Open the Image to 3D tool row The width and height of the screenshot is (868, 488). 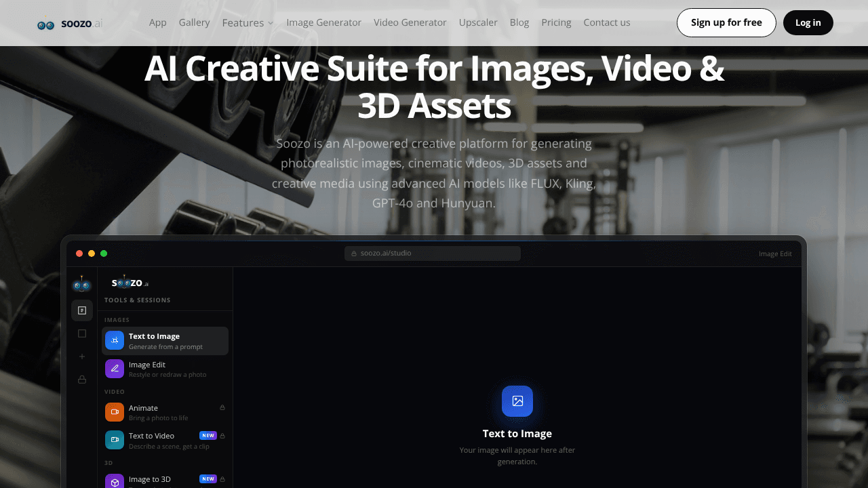click(165, 480)
